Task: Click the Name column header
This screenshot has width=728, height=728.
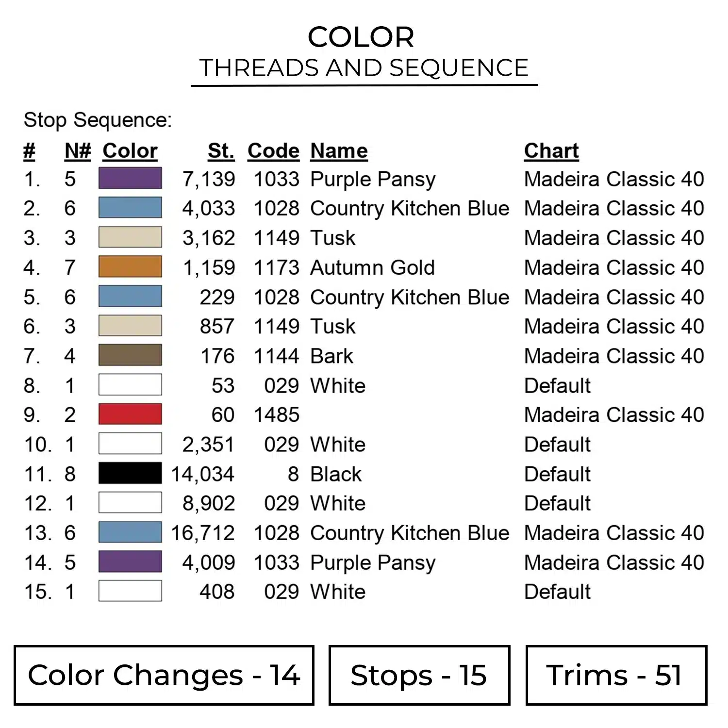Action: pos(339,151)
